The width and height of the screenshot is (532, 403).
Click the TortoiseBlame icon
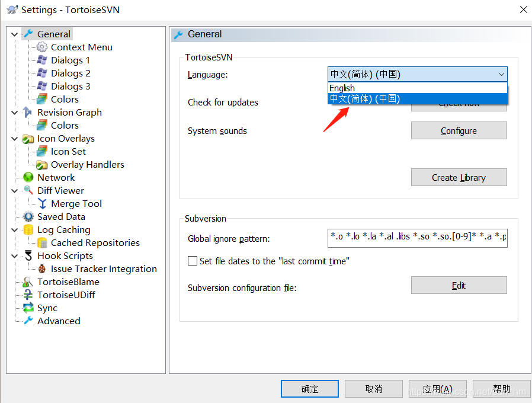point(28,282)
